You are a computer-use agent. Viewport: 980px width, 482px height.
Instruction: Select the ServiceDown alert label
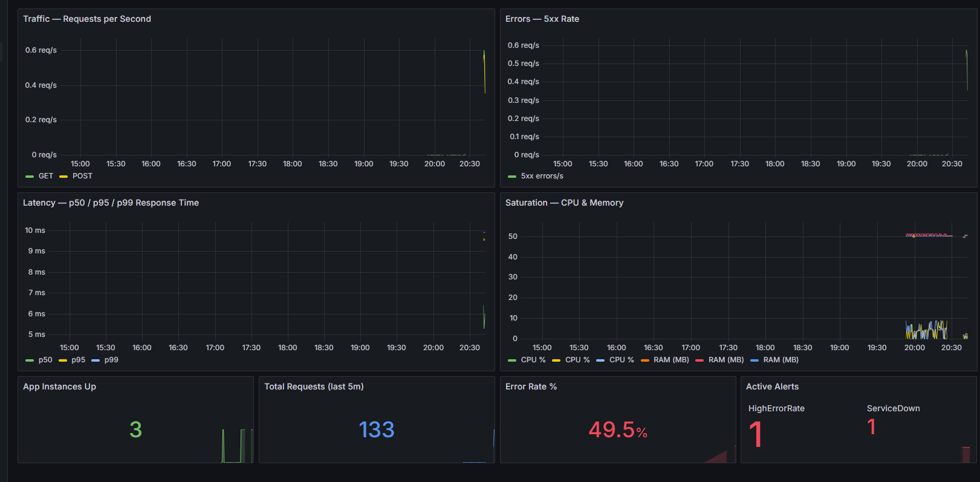coord(894,408)
